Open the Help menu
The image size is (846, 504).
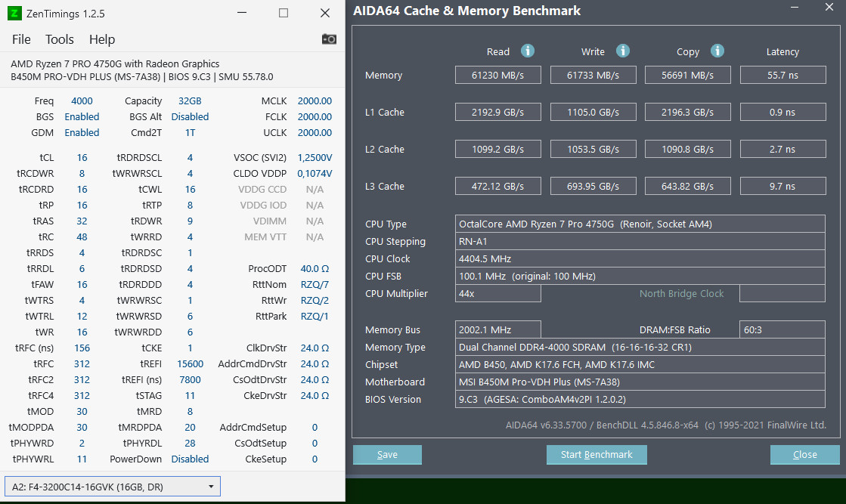pyautogui.click(x=102, y=39)
